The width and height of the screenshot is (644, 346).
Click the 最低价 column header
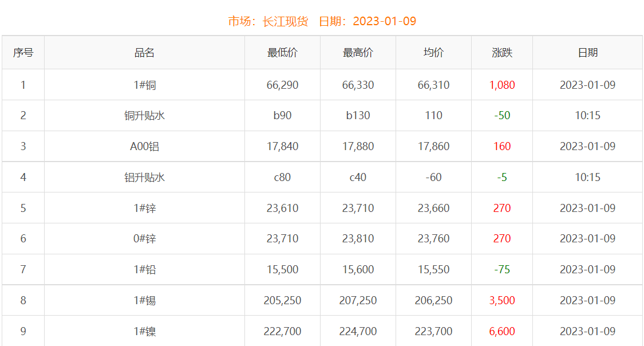pyautogui.click(x=282, y=53)
